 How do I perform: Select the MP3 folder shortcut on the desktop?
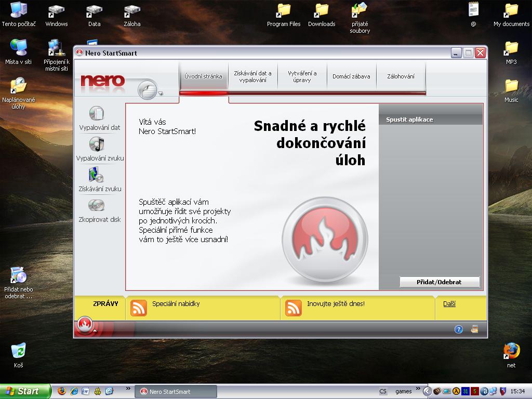[x=511, y=52]
